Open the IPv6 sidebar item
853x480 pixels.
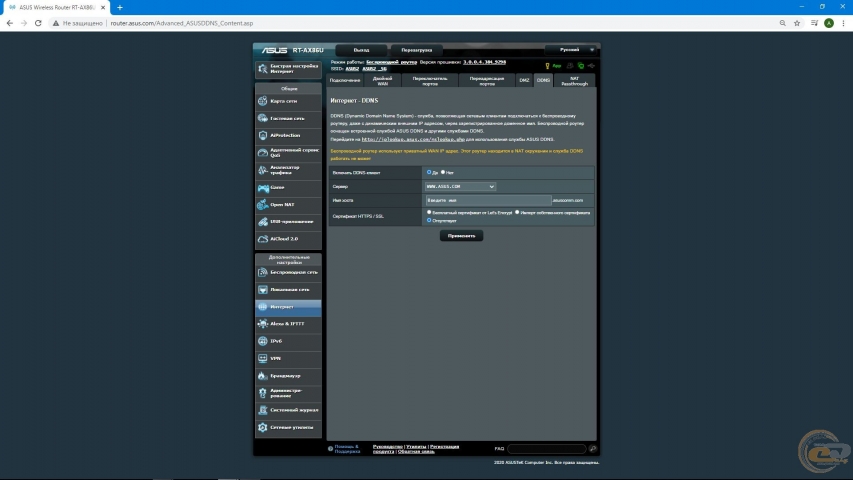(x=288, y=341)
